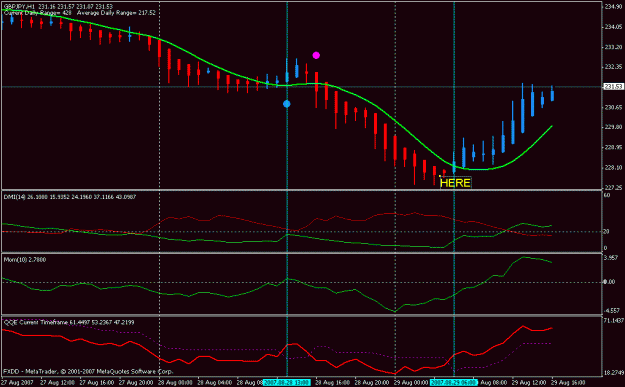Click the highlighted 2007.08.29 06:00 time label
Image resolution: width=625 pixels, height=387 pixels.
(454, 383)
